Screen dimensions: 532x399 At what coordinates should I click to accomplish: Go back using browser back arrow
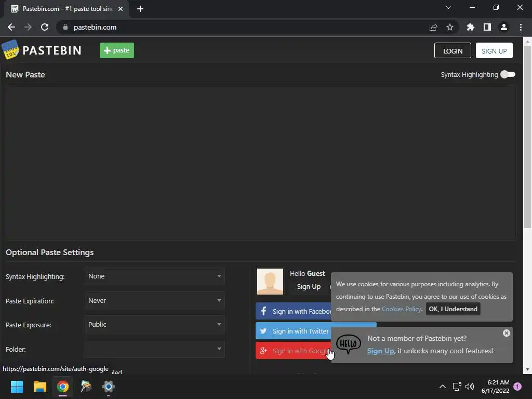(11, 27)
